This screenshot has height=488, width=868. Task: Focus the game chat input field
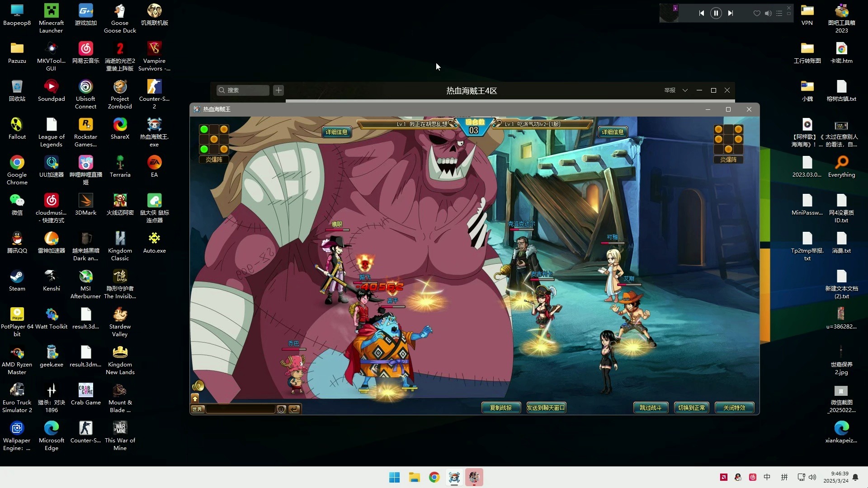[240, 409]
